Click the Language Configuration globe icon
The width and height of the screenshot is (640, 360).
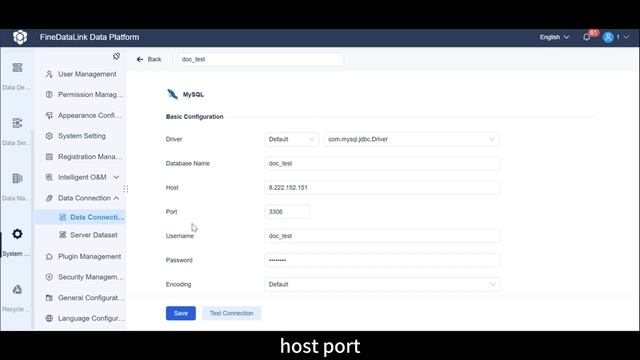tap(49, 318)
